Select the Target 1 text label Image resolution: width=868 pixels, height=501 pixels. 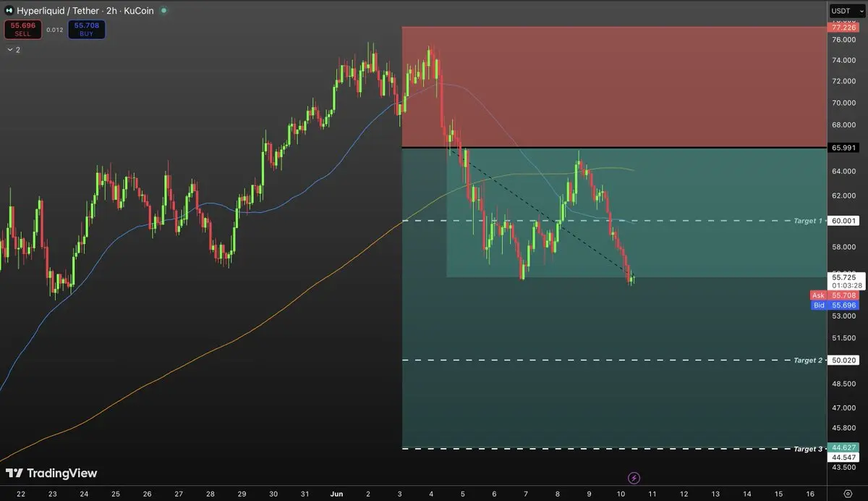point(808,221)
